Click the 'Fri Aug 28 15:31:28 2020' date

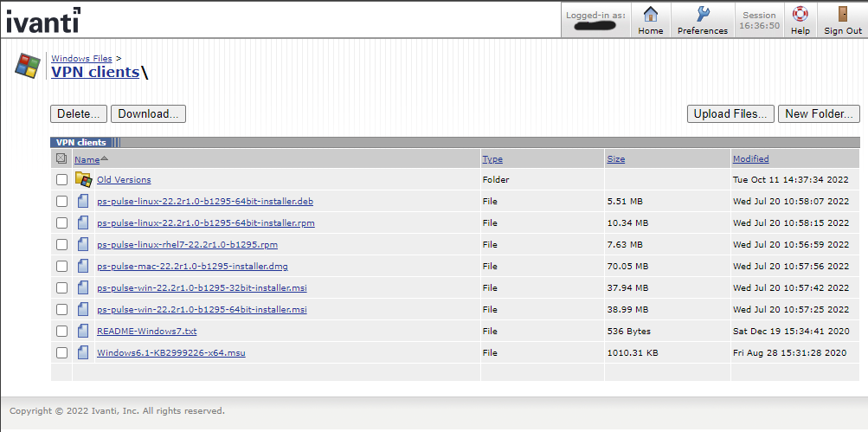coord(790,352)
